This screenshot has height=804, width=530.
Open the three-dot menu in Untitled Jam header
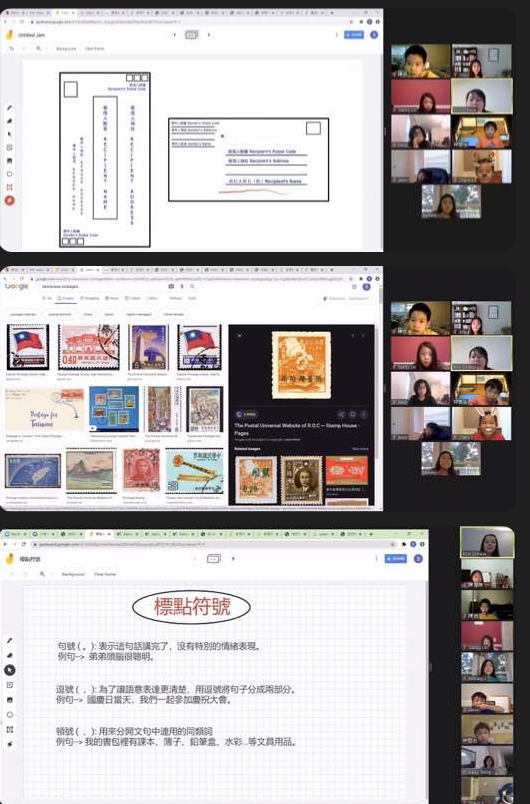337,35
